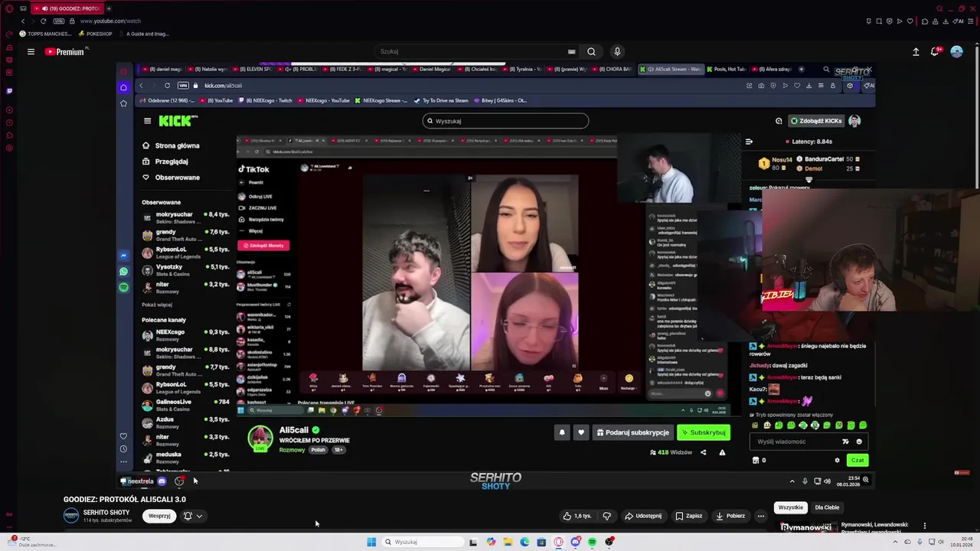Like the video showing 1,6 tys.
980x551 pixels.
(x=577, y=516)
